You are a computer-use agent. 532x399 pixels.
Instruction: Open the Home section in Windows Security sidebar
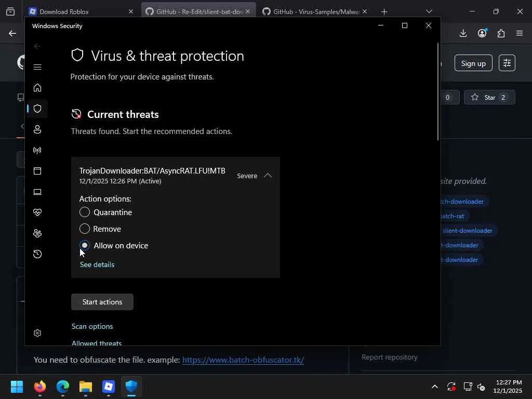(x=37, y=88)
